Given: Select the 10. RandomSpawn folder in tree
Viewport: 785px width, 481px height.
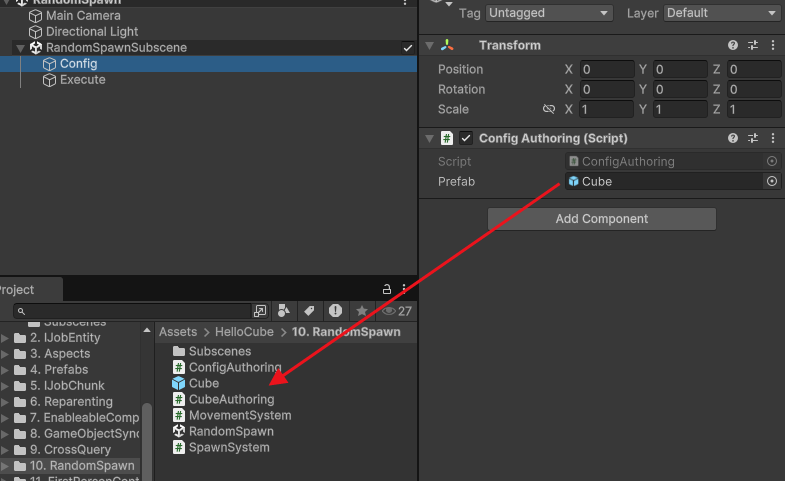Looking at the screenshot, I should pos(82,465).
